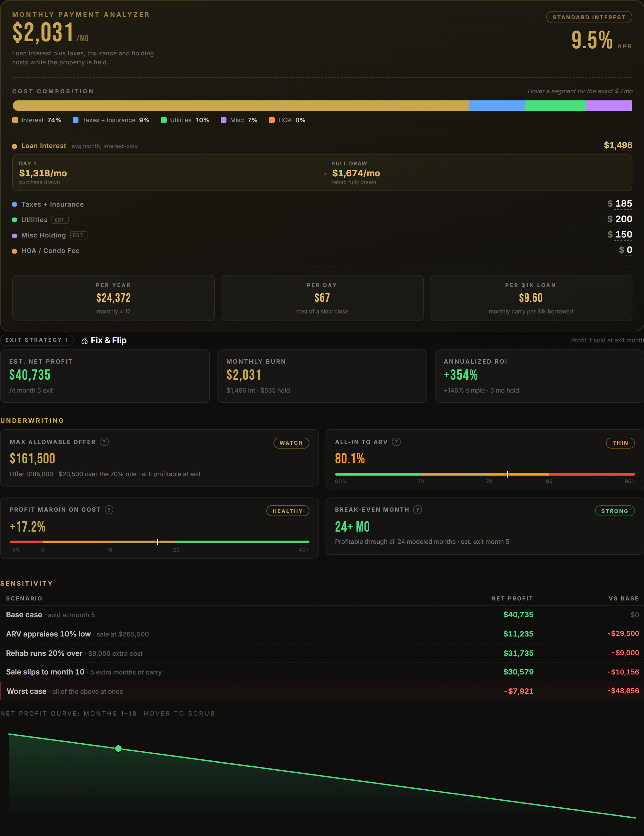This screenshot has height=836, width=644.
Task: Click the Max Allowable Offer $161,500 value
Action: coord(32,459)
